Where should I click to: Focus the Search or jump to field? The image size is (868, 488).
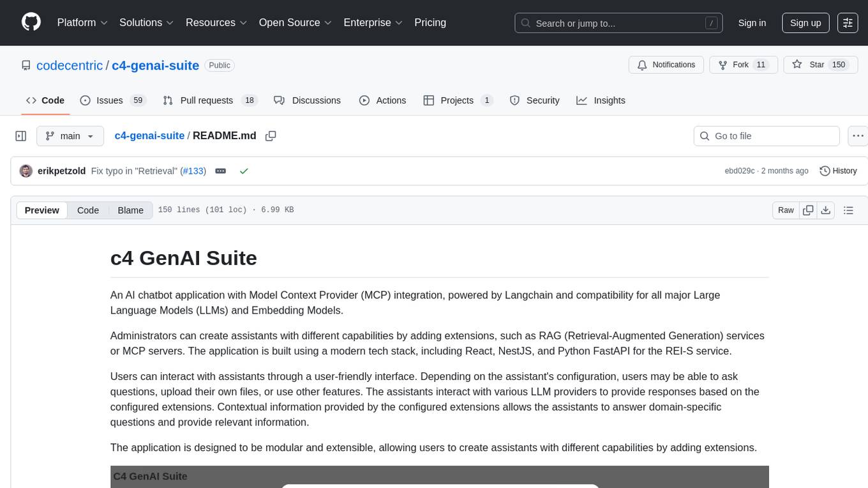pos(618,23)
